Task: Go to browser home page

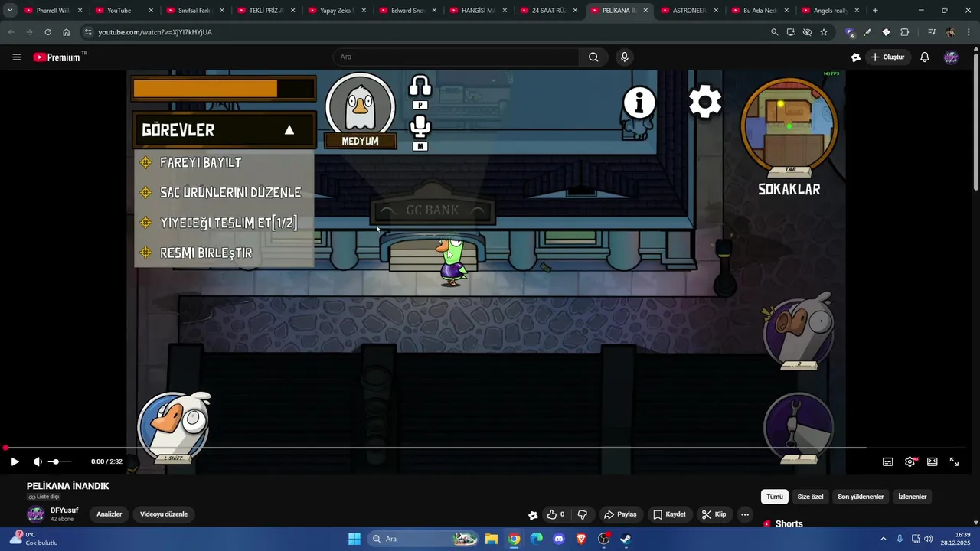Action: point(67,32)
